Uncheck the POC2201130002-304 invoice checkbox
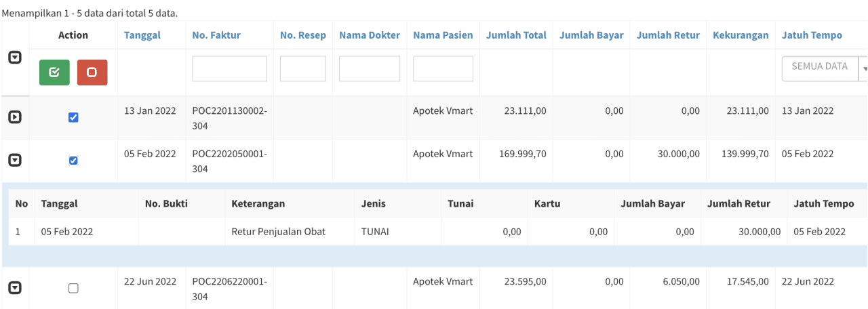The image size is (868, 309). 73,117
